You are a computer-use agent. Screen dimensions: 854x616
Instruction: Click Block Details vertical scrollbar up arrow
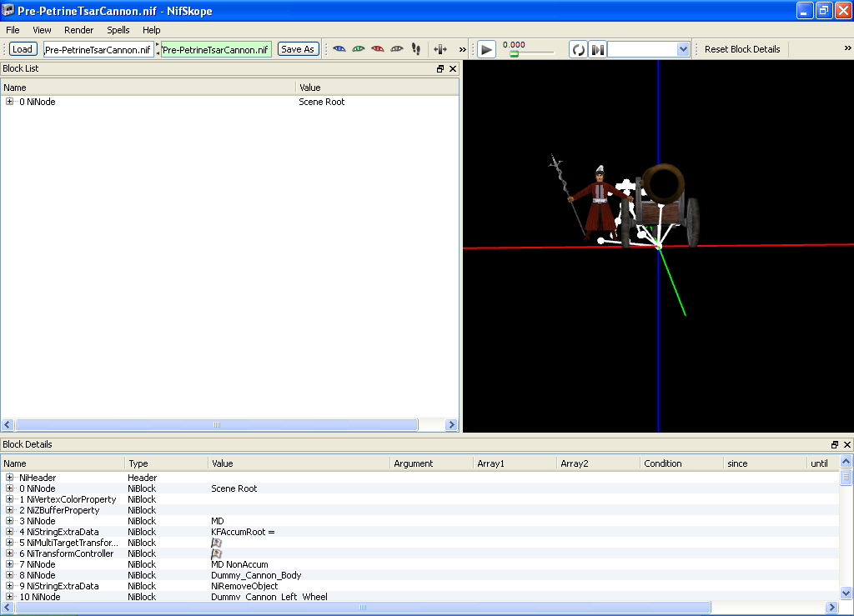tap(846, 462)
